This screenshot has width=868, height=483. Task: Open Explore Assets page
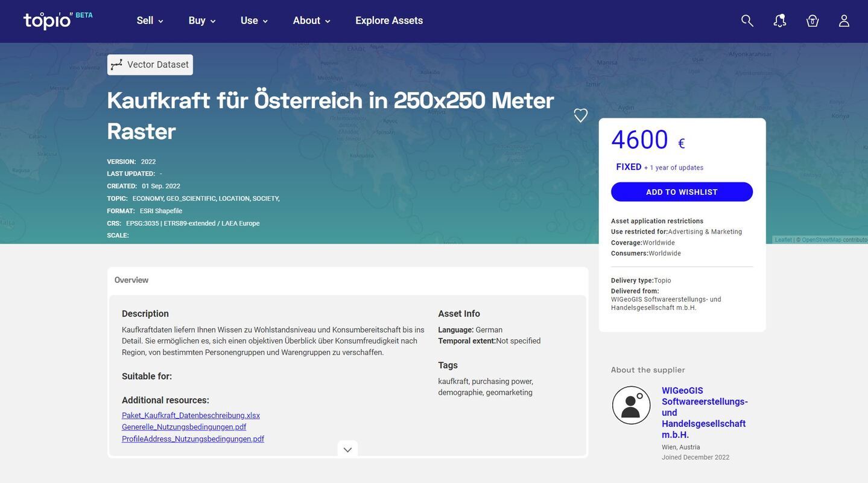point(389,21)
